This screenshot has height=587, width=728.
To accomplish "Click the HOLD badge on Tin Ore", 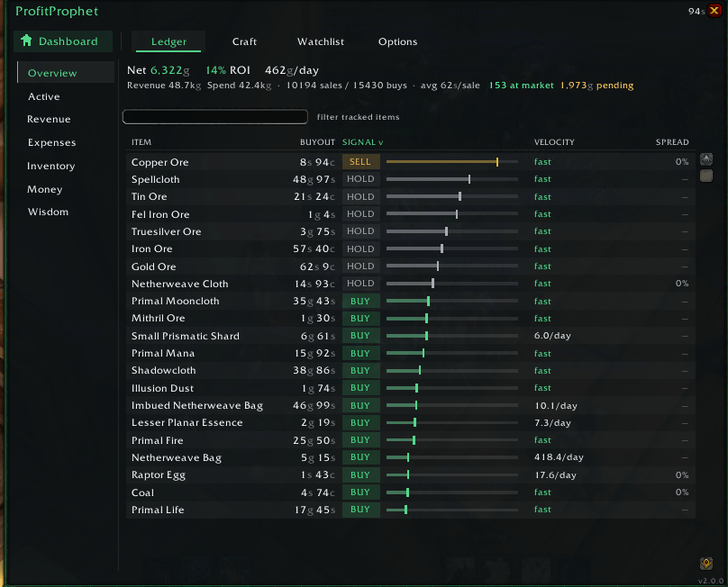I will pyautogui.click(x=360, y=197).
